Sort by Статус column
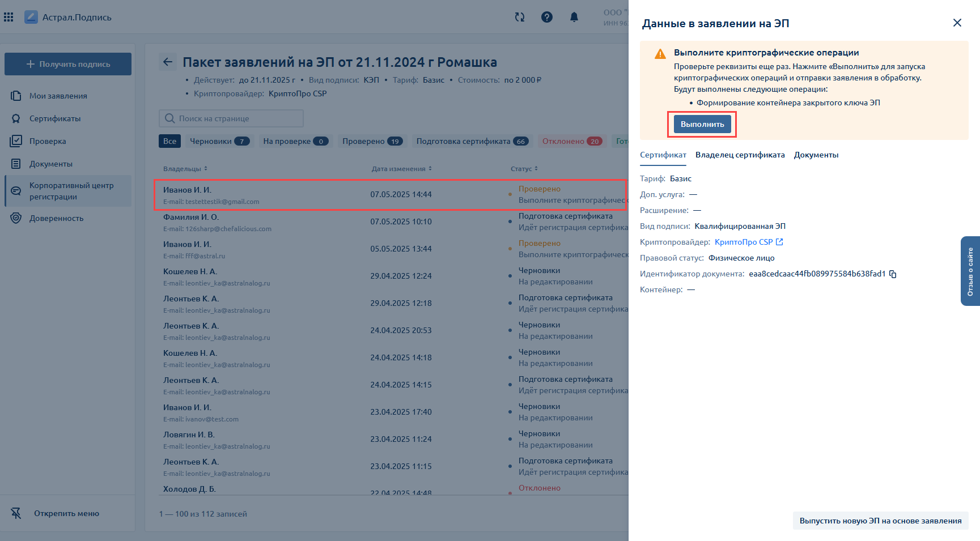This screenshot has width=980, height=541. click(x=524, y=169)
